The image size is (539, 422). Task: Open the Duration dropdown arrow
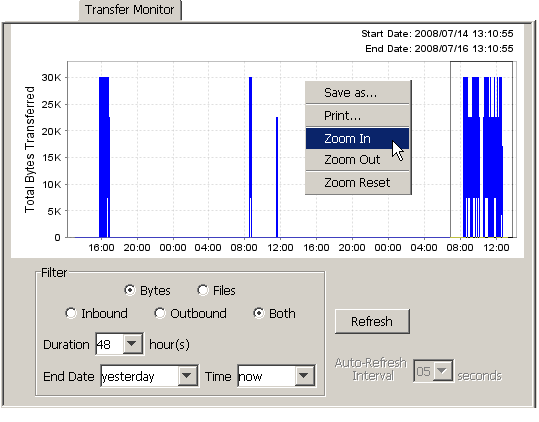point(133,343)
